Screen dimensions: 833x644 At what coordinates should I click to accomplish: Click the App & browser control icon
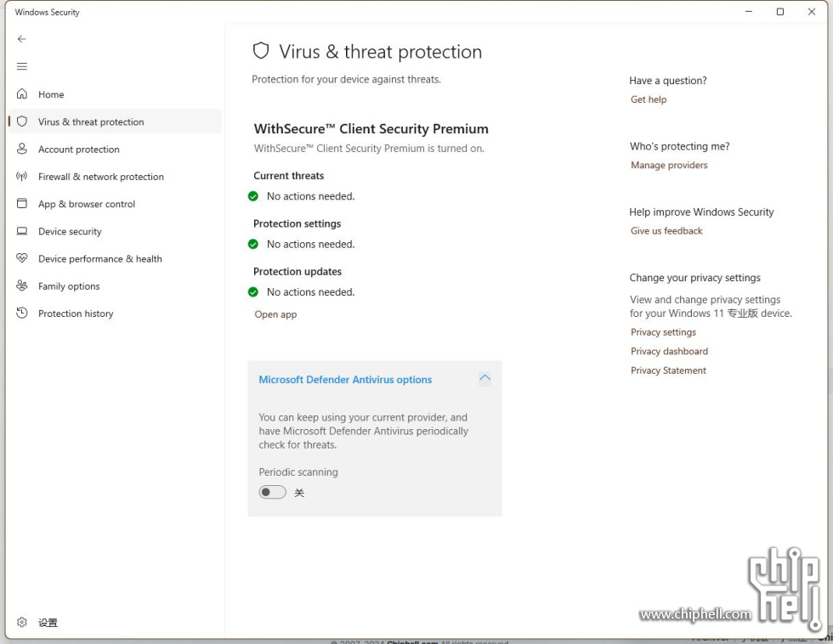click(x=22, y=204)
